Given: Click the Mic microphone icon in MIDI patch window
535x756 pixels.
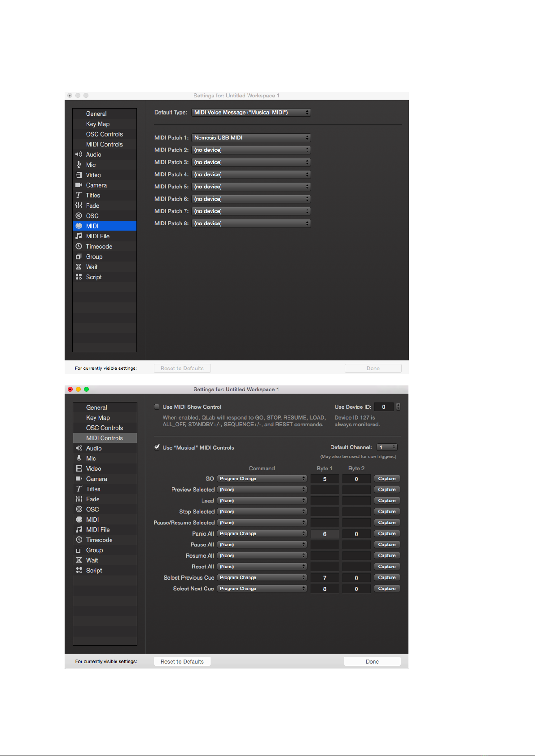Looking at the screenshot, I should pos(79,165).
